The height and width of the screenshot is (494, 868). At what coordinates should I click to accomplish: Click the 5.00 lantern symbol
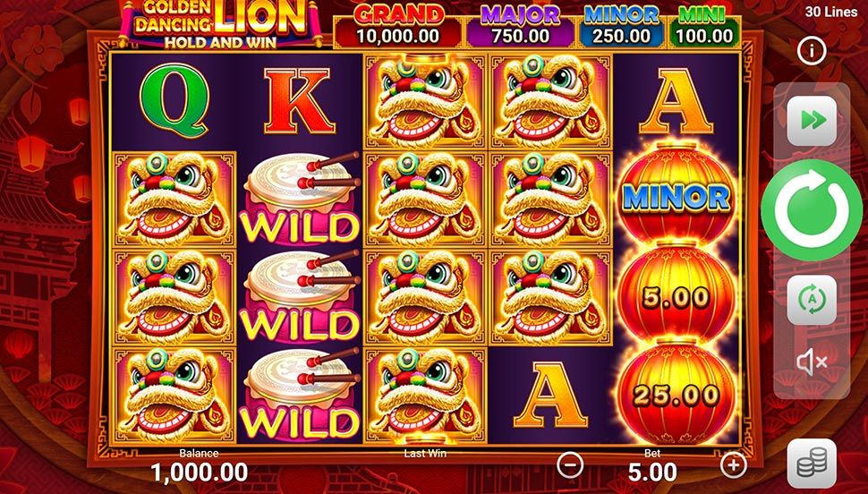coord(677,296)
